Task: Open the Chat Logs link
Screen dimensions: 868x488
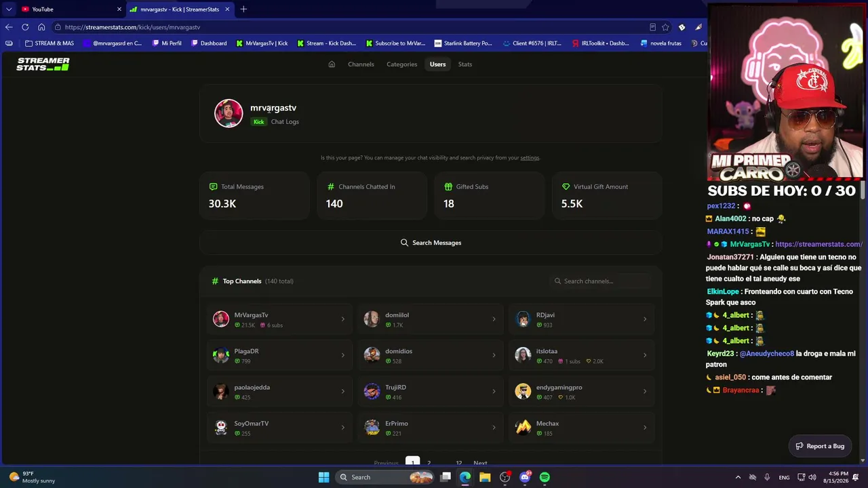Action: pos(285,122)
